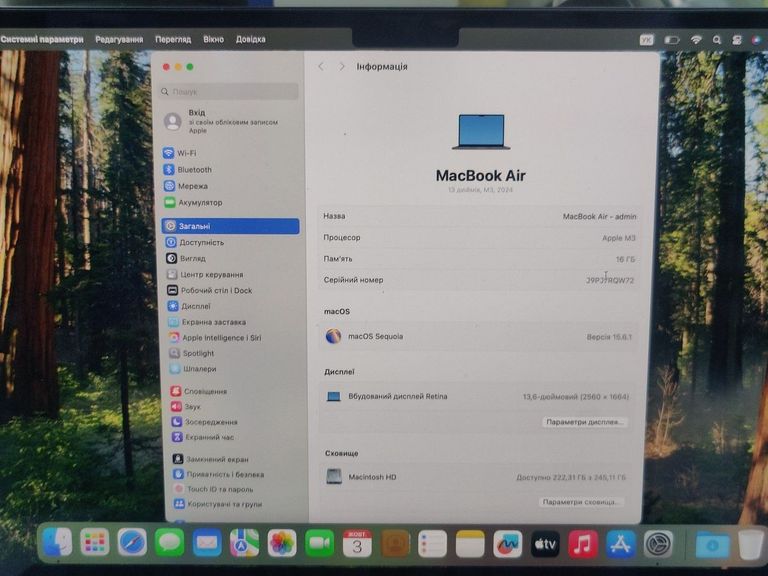Image resolution: width=768 pixels, height=576 pixels.
Task: Open Користувачі та групи settings
Action: [x=218, y=504]
